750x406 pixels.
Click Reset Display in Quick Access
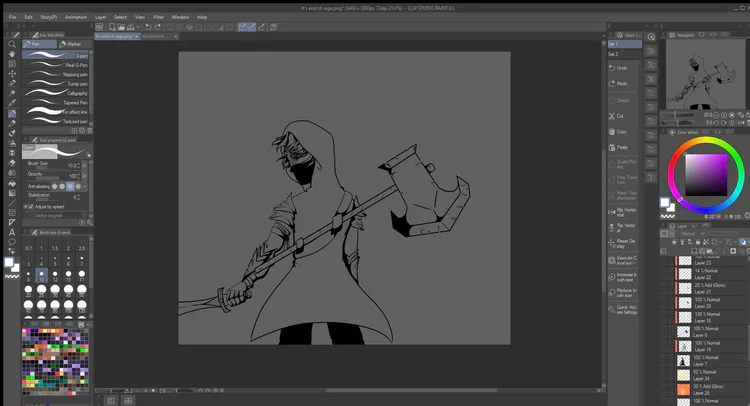(x=622, y=243)
